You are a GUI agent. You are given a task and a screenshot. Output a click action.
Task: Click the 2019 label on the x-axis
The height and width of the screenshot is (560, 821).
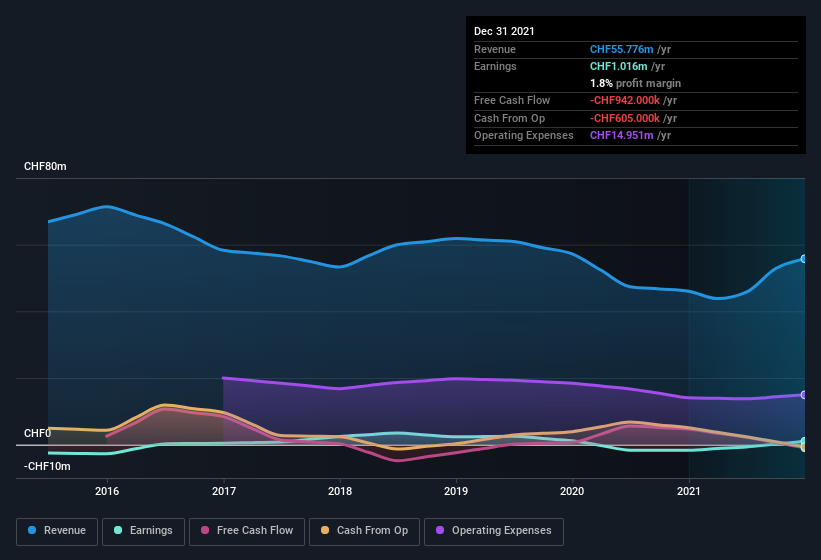click(x=456, y=491)
